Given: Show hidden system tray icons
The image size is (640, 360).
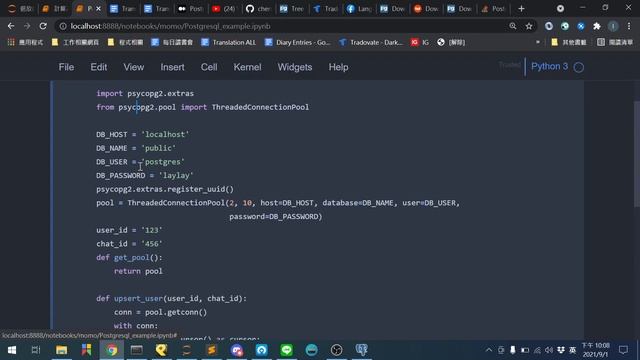Looking at the screenshot, I should click(x=489, y=350).
